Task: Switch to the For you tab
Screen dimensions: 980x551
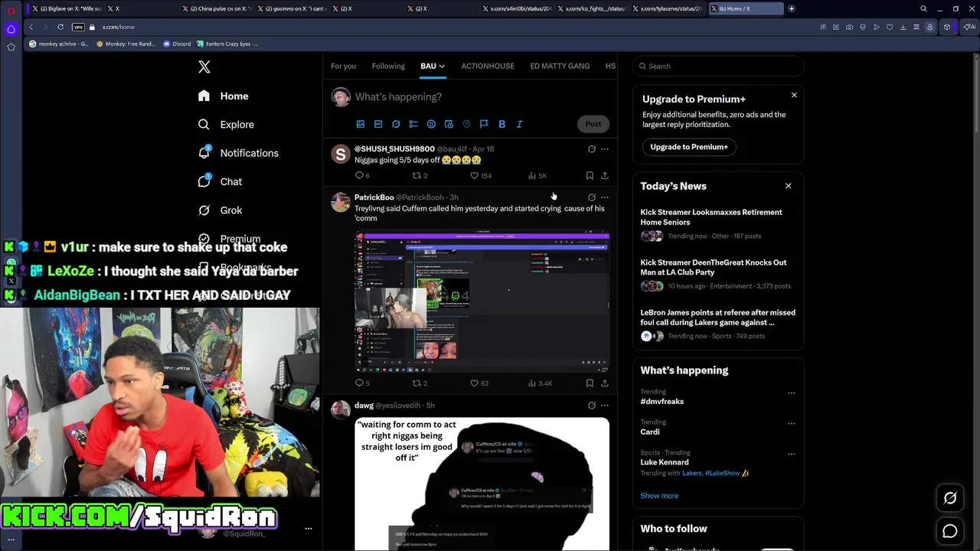Action: pos(343,66)
